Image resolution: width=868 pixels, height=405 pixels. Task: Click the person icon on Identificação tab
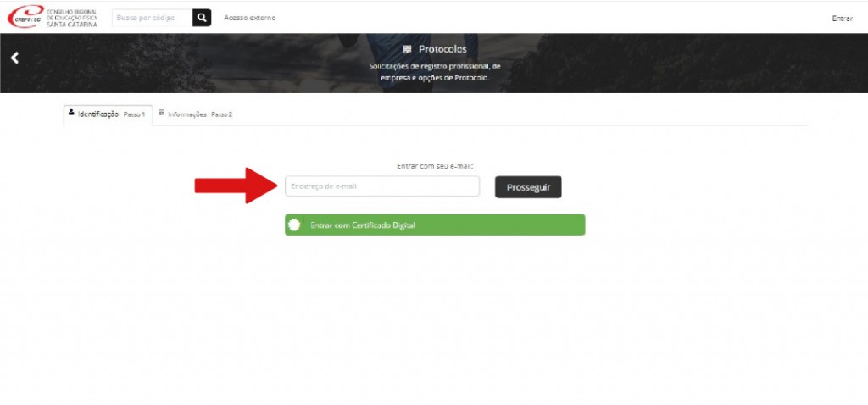71,113
